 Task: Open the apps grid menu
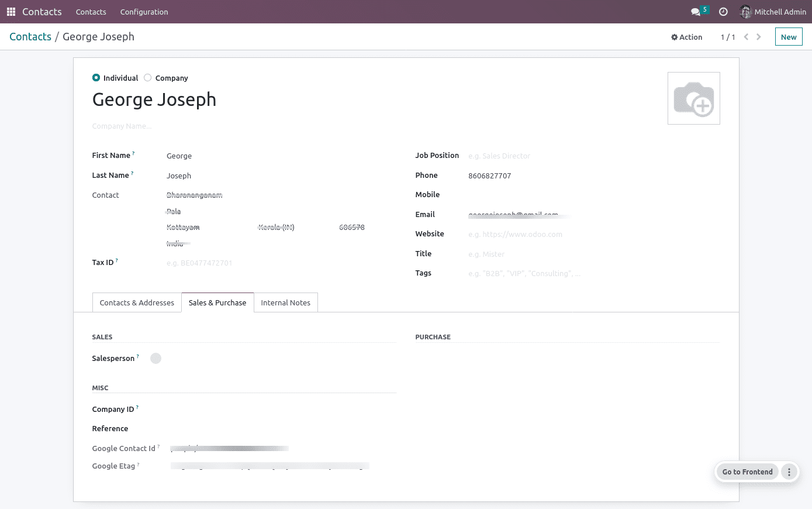11,12
